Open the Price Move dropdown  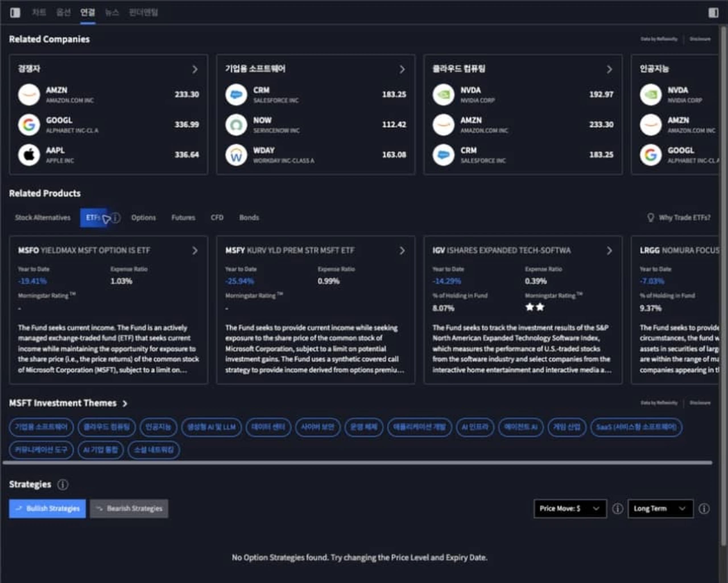(x=570, y=509)
